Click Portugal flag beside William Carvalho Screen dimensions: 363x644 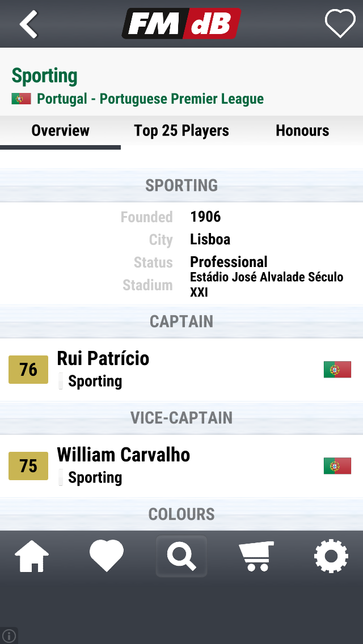(x=337, y=466)
